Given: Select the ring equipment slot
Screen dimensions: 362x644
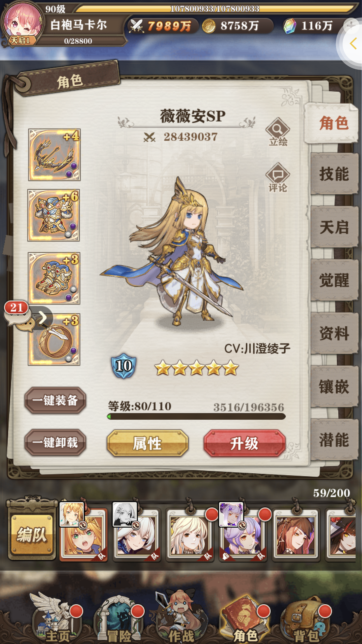Looking at the screenshot, I should (54, 339).
